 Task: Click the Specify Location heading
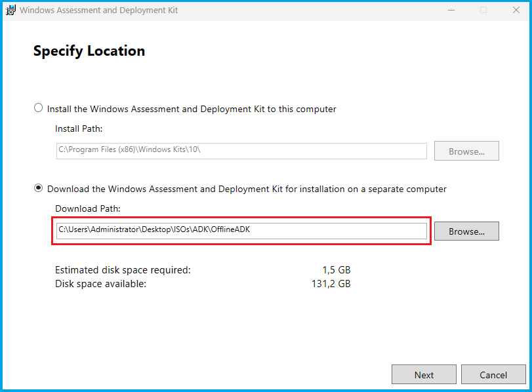(89, 51)
